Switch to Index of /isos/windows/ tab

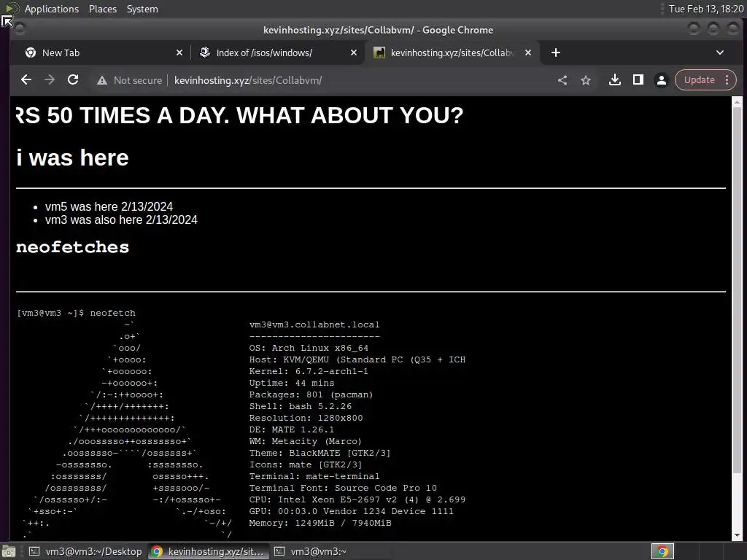(x=278, y=52)
